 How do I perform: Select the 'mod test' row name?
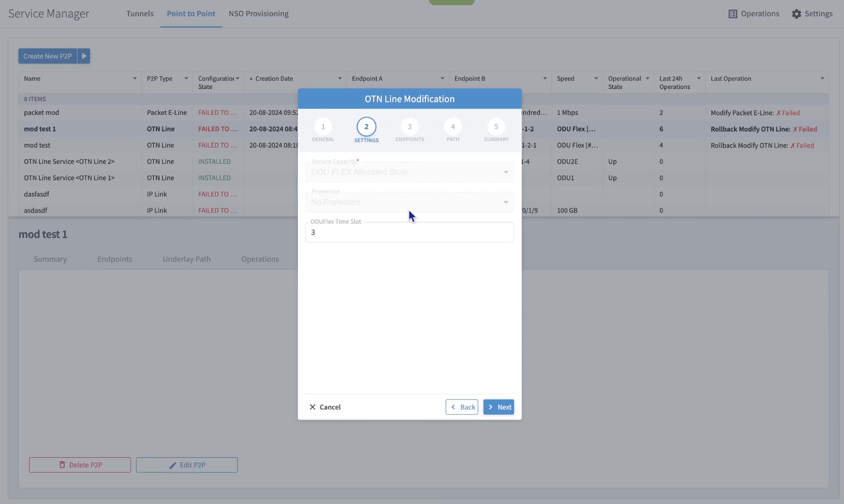click(37, 145)
